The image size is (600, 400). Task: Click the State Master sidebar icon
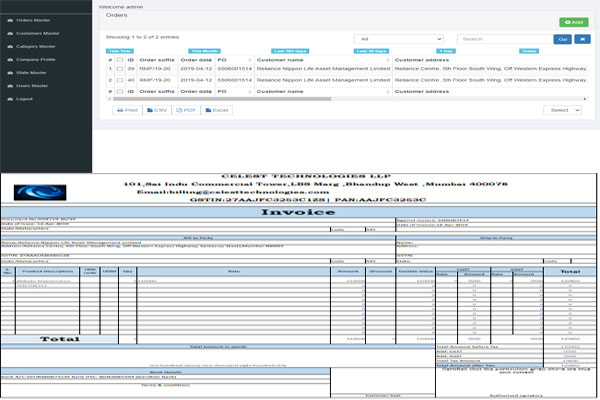tap(10, 72)
